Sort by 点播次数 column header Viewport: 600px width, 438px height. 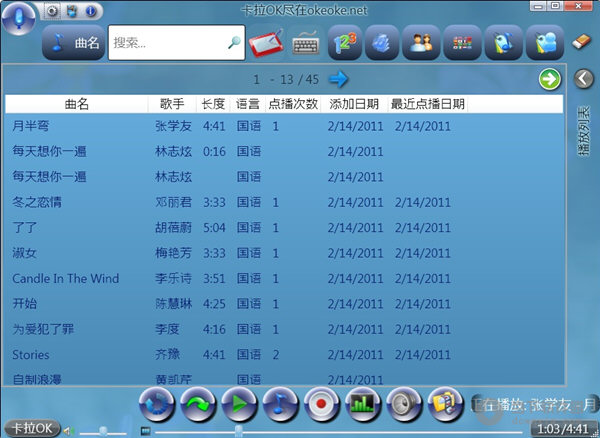tap(293, 104)
